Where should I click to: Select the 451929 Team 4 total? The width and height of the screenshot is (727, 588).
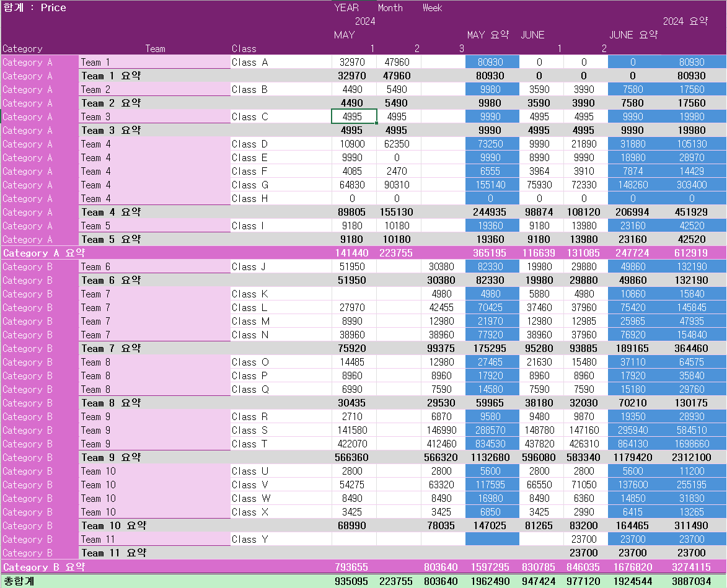[x=691, y=212]
